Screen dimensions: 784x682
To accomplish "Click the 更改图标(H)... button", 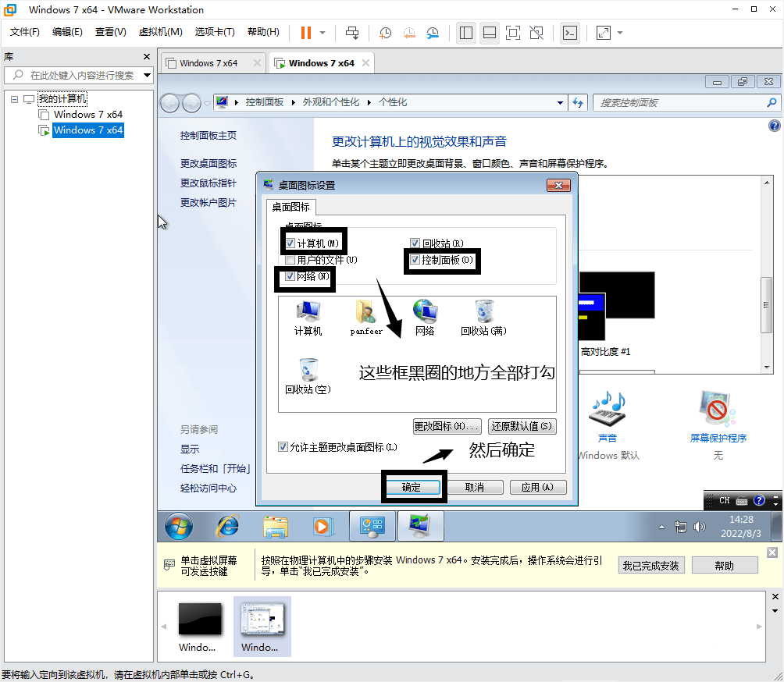I will [447, 426].
